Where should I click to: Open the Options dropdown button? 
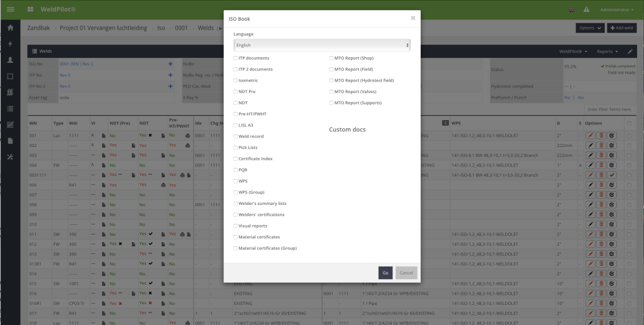pos(590,28)
